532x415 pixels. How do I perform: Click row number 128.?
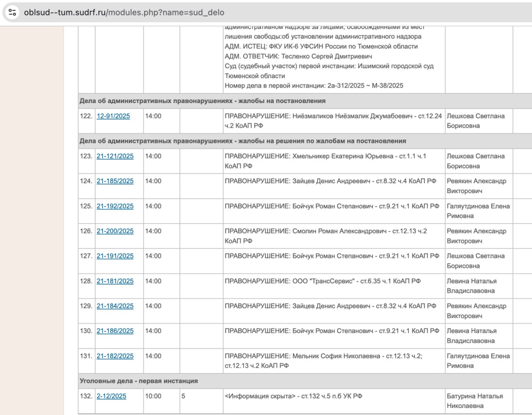(x=86, y=281)
